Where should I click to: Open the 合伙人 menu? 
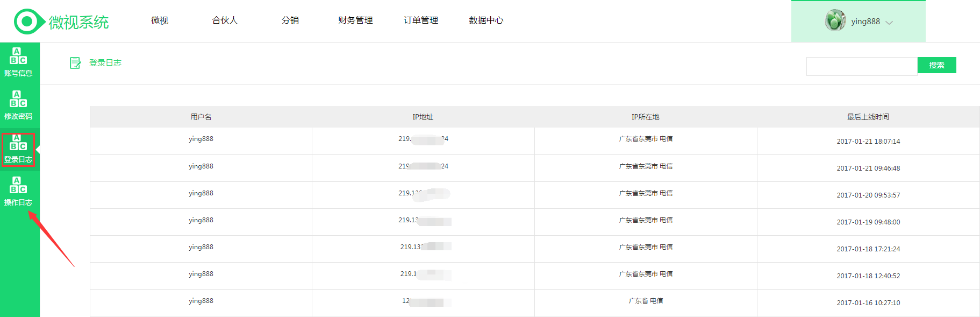pos(225,20)
